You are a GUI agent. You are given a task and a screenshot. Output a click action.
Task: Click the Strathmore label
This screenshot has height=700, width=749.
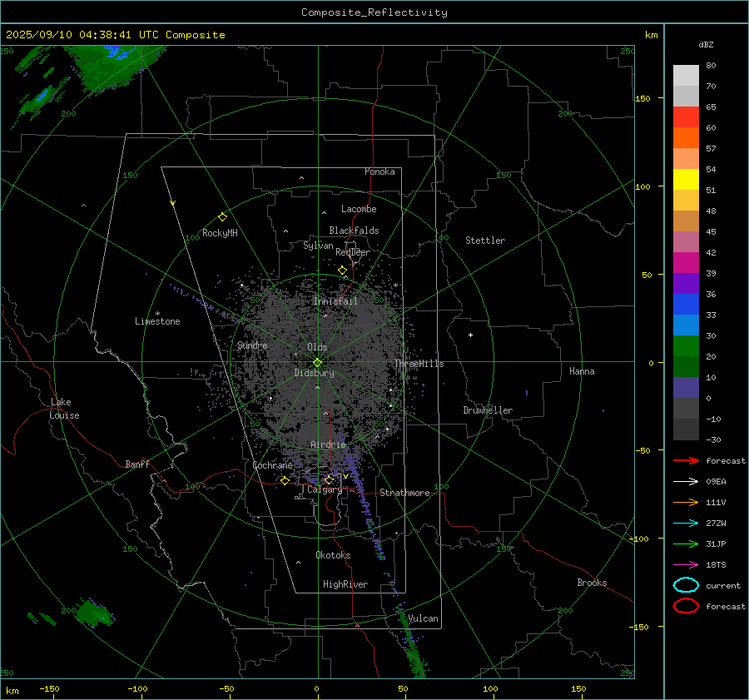click(x=404, y=493)
